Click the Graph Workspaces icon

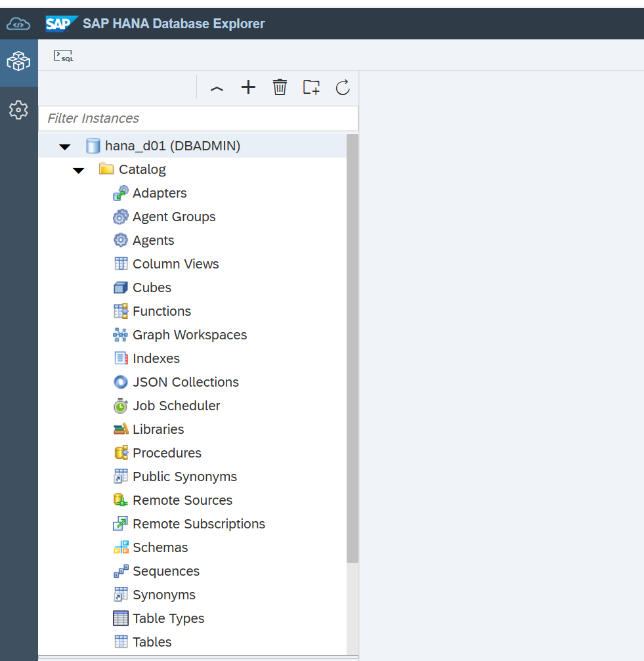click(121, 335)
